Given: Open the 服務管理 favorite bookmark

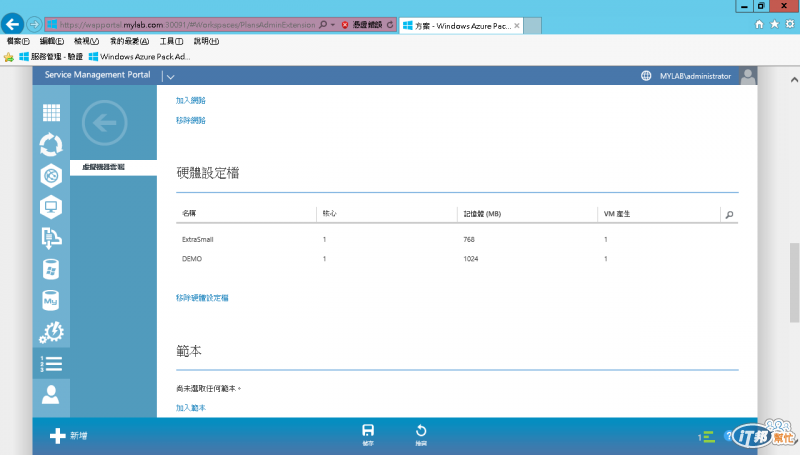Looking at the screenshot, I should point(51,57).
